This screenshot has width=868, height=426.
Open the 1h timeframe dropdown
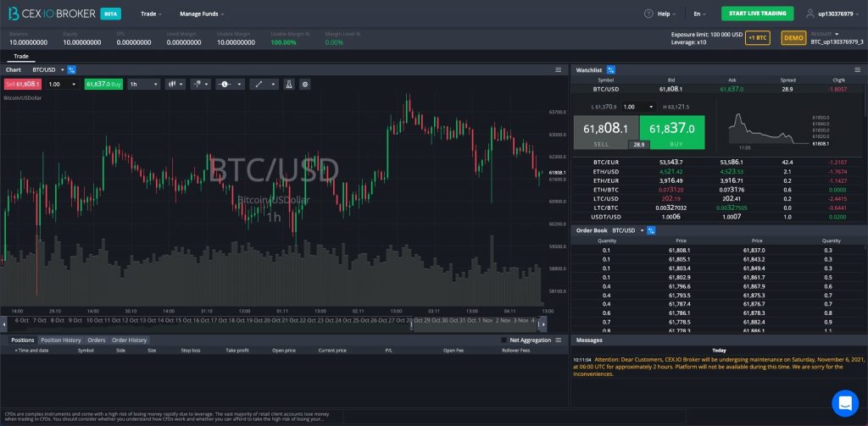point(144,84)
